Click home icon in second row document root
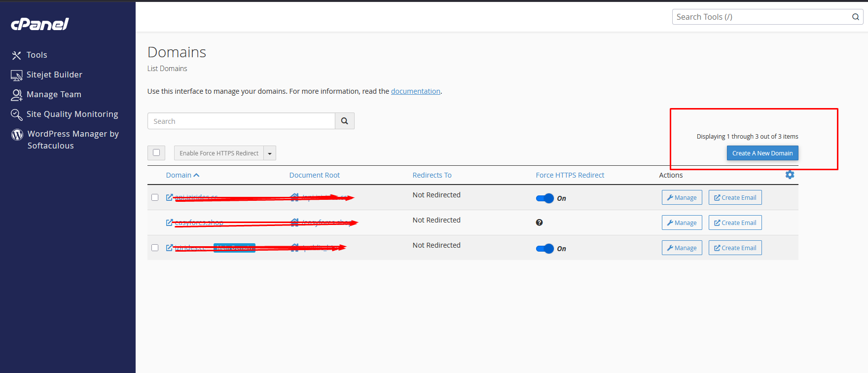 (x=294, y=223)
